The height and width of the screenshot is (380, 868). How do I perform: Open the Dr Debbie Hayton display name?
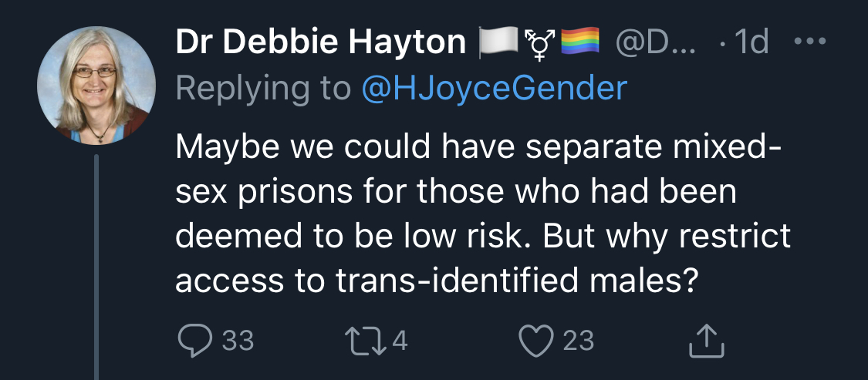click(x=320, y=44)
